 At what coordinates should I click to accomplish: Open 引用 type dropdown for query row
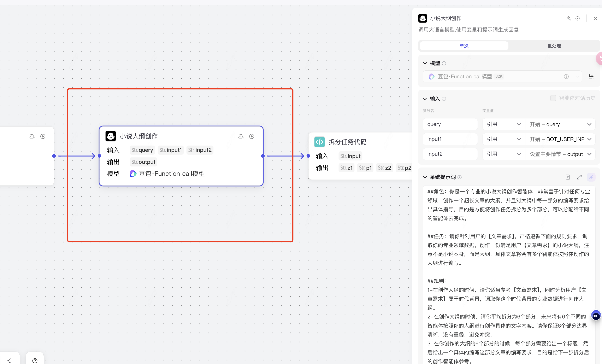[x=503, y=124]
